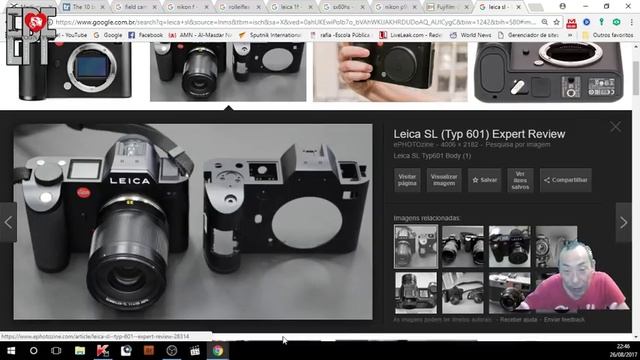
Task: Click Pesquisa por imagem link
Action: pyautogui.click(x=518, y=144)
